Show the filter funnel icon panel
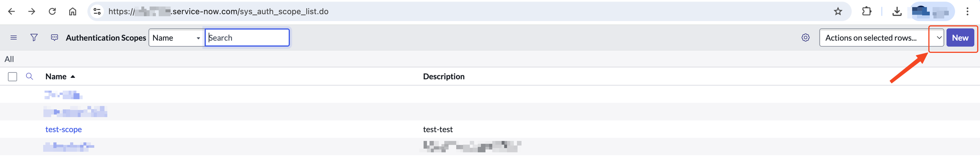 click(x=34, y=38)
